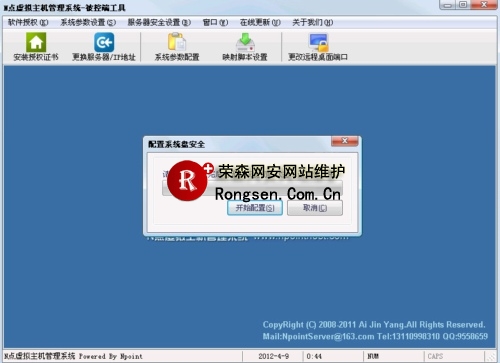500x363 pixels.
Task: Close the main application window
Action: [x=484, y=5]
